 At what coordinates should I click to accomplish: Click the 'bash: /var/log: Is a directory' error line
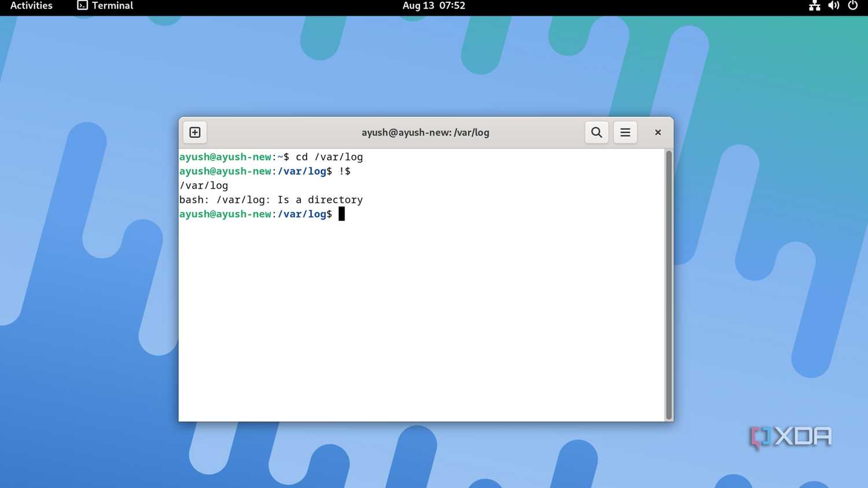pyautogui.click(x=271, y=199)
